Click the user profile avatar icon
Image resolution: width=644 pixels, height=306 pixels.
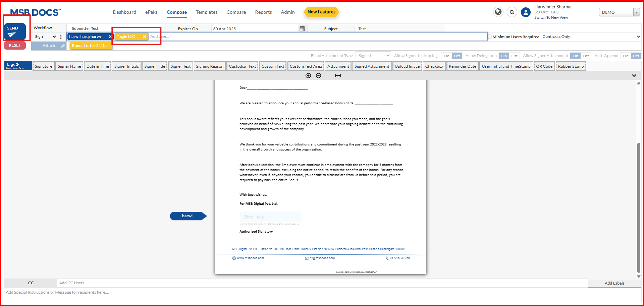coord(526,12)
